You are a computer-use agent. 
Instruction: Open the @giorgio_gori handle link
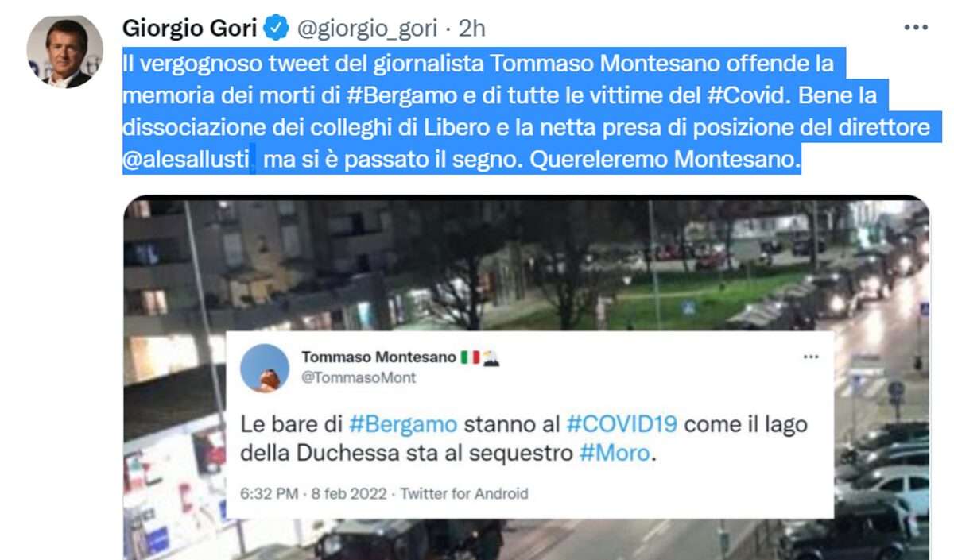click(x=366, y=29)
